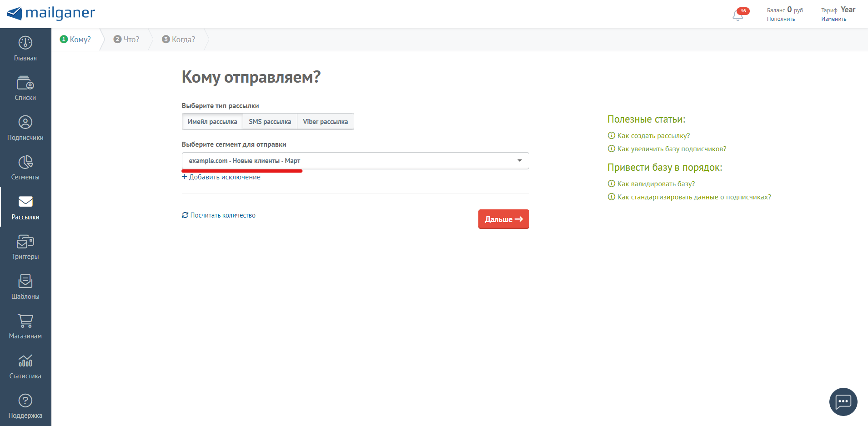Image resolution: width=868 pixels, height=426 pixels.
Task: Open the Подписчики sidebar icon
Action: coord(25,123)
